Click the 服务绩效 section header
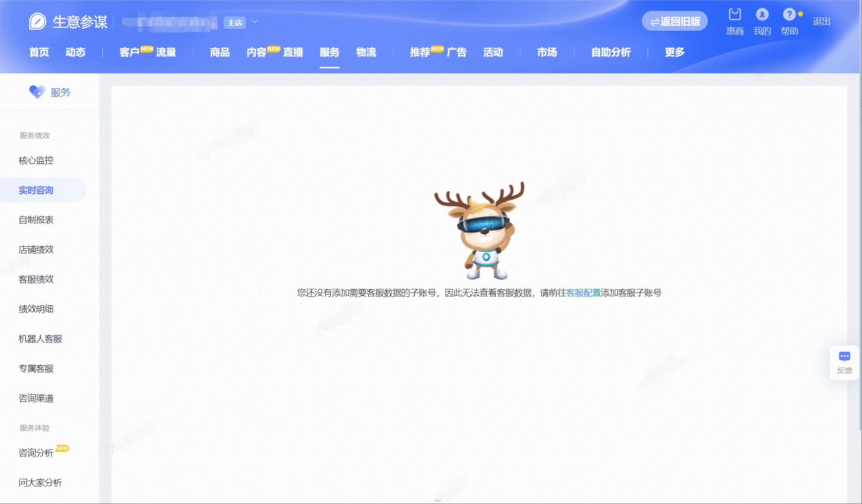 [35, 135]
